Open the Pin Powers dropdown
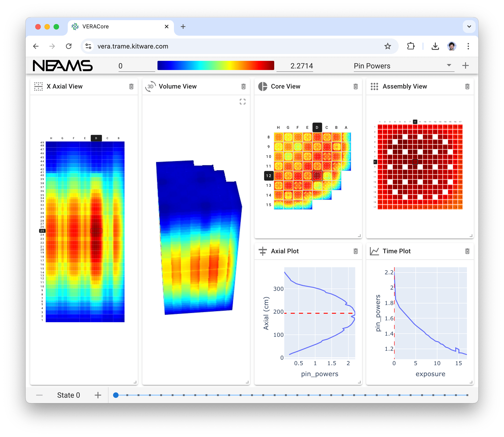 [404, 66]
